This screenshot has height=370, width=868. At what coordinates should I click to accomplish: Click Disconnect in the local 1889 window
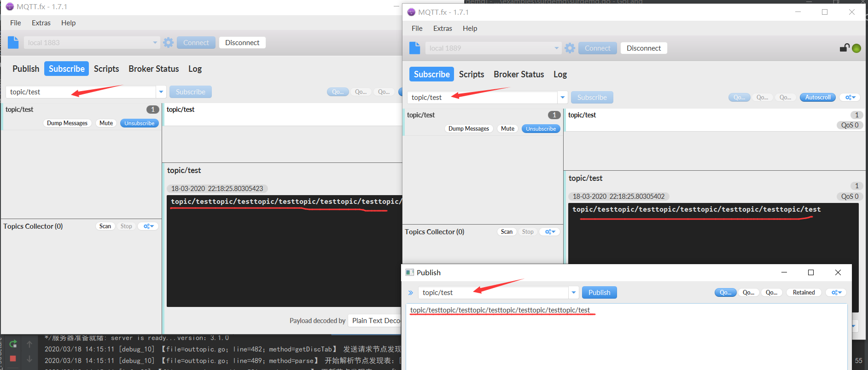644,48
